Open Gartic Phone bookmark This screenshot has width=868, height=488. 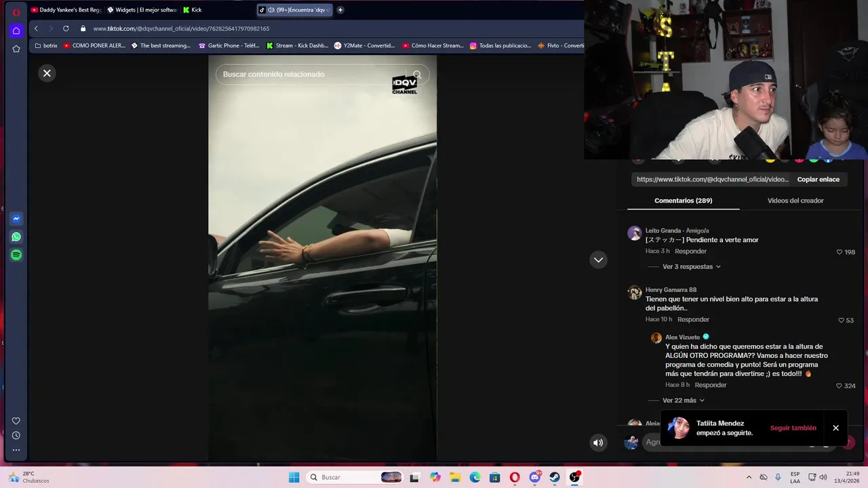(229, 45)
